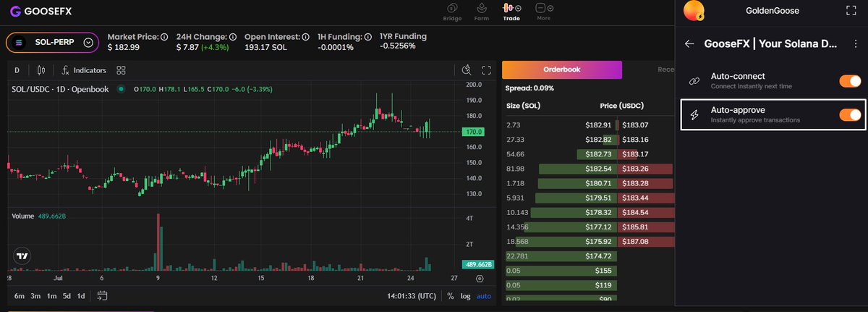Click the chart quick search icon
868x312 pixels.
tap(467, 70)
